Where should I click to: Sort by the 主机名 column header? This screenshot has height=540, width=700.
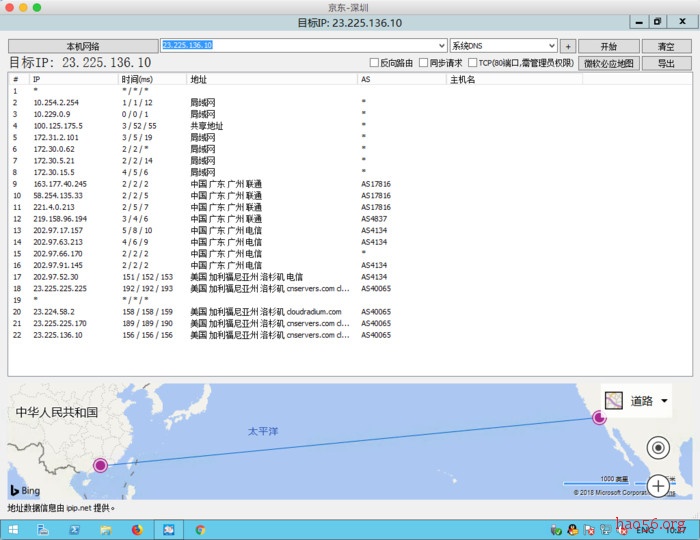tap(515, 79)
